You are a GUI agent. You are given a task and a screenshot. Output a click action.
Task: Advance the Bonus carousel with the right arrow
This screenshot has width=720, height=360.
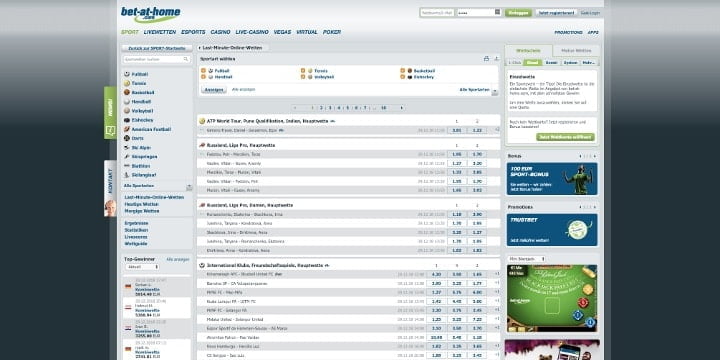[595, 156]
